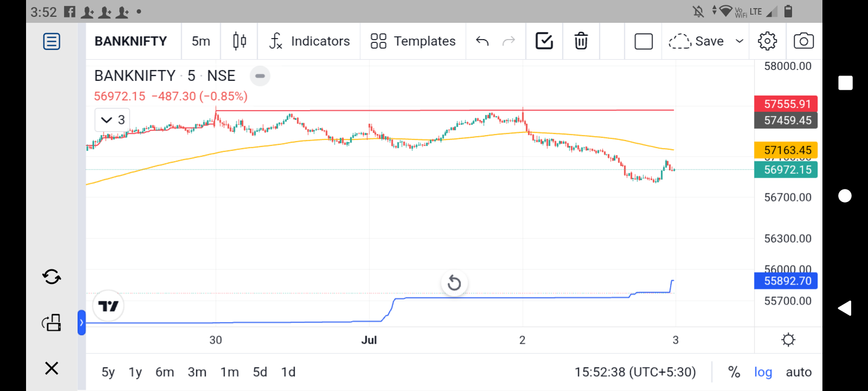This screenshot has width=868, height=391.
Task: Open BANKNIFTY symbol search
Action: tap(131, 41)
